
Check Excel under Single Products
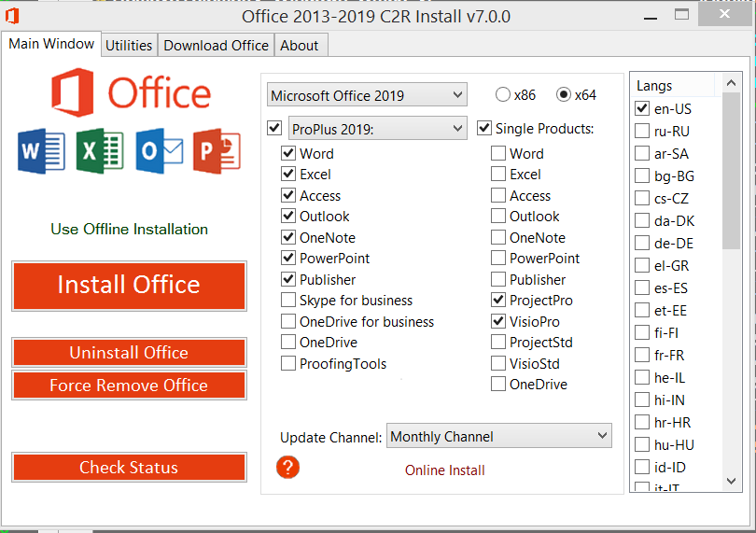(x=498, y=174)
